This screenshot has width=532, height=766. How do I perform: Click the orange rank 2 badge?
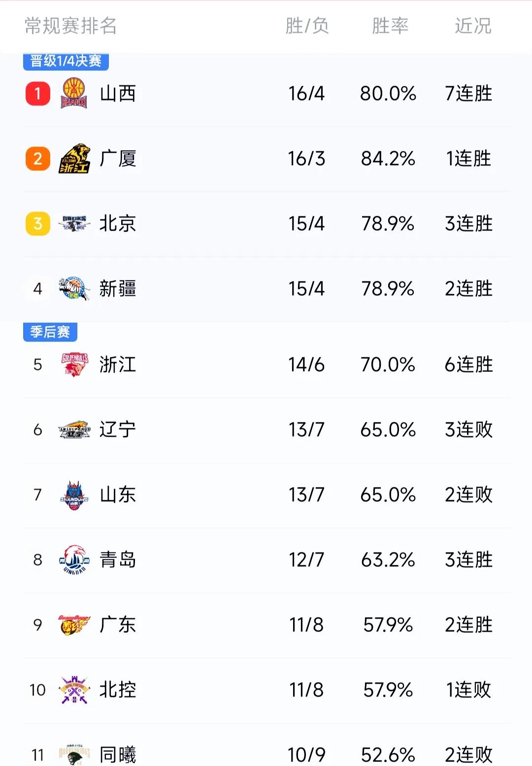click(x=38, y=159)
